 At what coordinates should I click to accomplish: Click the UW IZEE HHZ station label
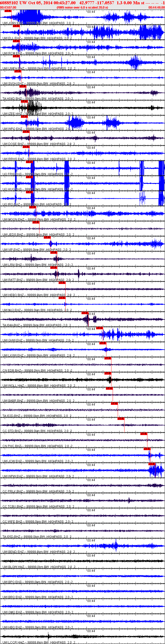tap(12, 114)
